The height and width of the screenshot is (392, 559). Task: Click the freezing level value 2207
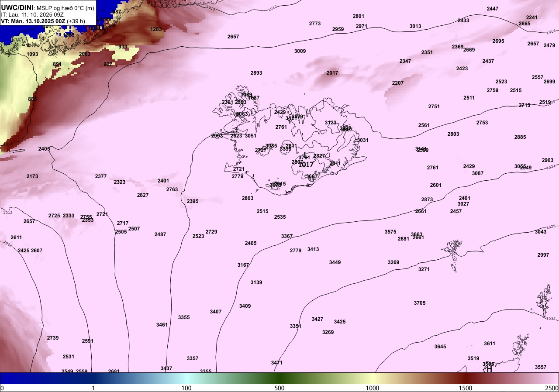click(398, 83)
